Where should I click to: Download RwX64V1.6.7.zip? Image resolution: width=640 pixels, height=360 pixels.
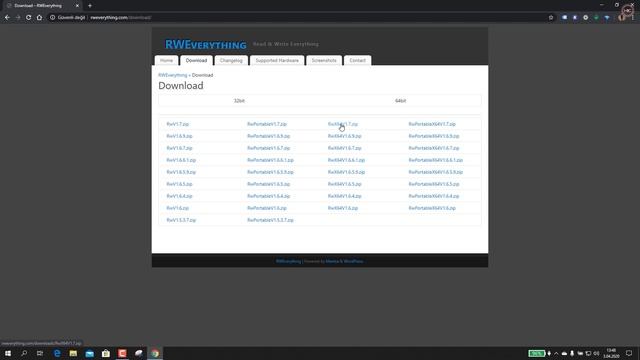344,148
